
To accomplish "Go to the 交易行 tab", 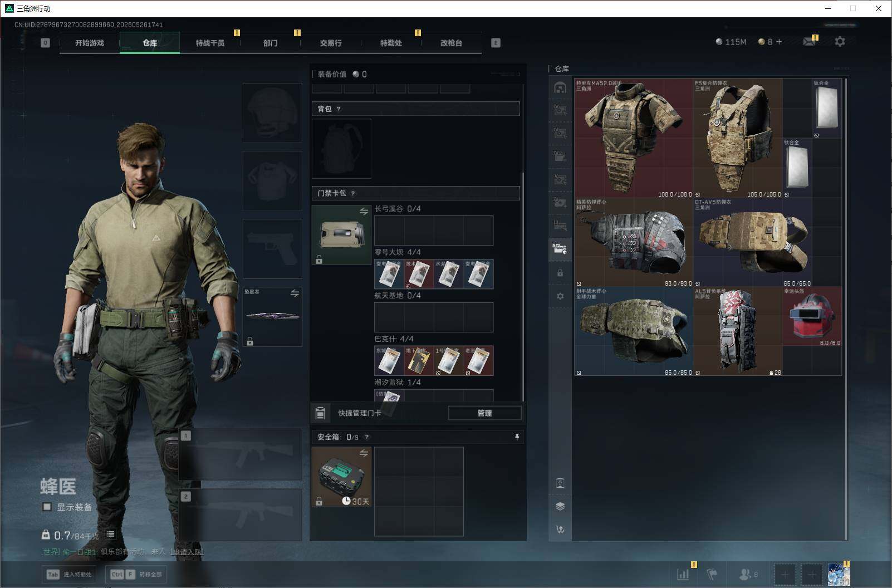I will point(331,43).
